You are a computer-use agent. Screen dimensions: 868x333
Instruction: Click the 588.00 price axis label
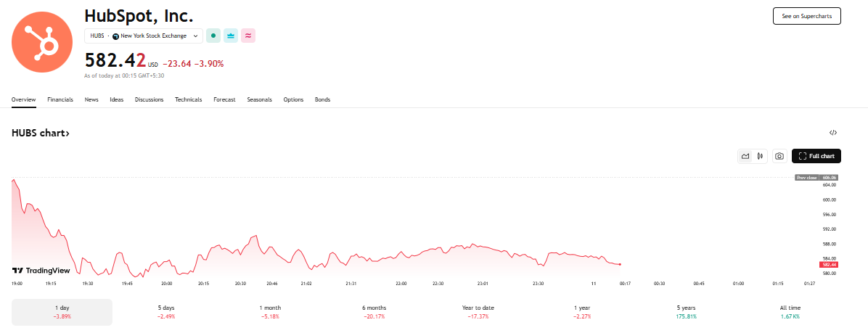pyautogui.click(x=830, y=244)
